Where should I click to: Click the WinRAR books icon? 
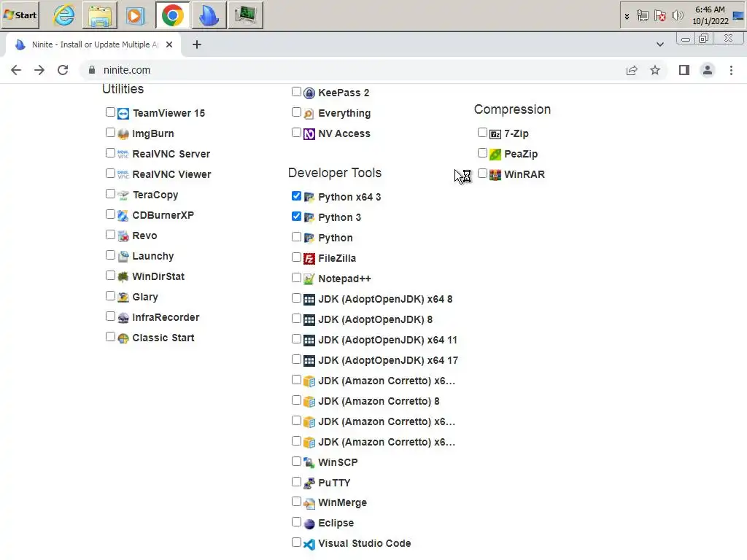[495, 175]
